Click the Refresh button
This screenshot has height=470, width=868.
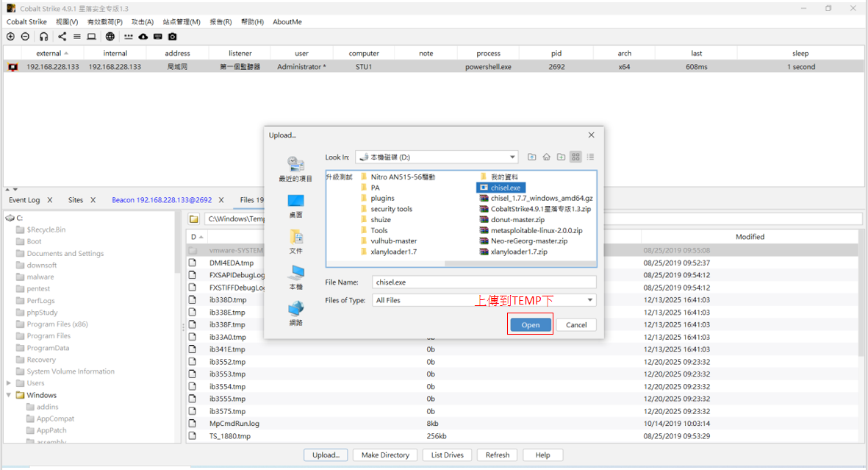pos(498,455)
